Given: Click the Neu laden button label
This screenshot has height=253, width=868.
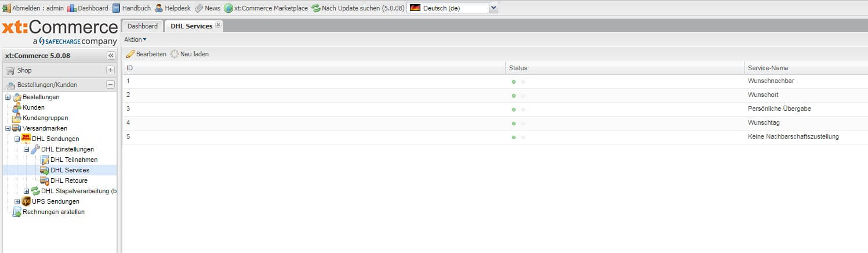Looking at the screenshot, I should click(194, 54).
